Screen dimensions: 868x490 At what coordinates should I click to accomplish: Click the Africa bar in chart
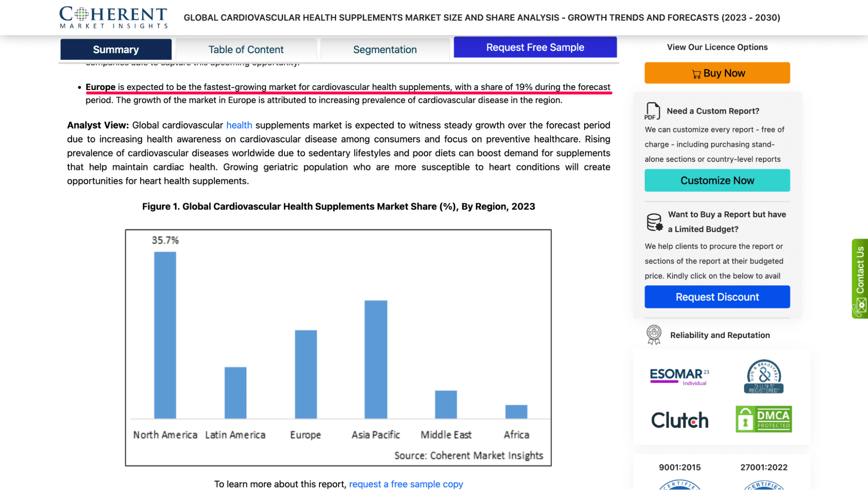[516, 412]
